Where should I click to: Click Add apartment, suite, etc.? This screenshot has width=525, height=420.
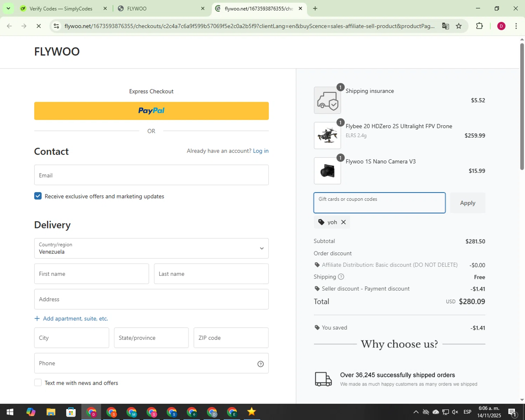coord(71,318)
